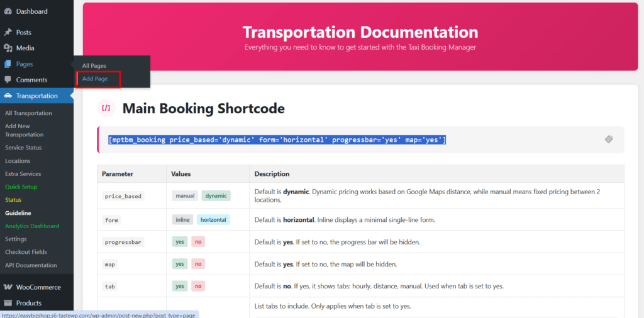Click the Comments speech bubble icon
Screen dimensions: 644x318
click(x=8, y=80)
